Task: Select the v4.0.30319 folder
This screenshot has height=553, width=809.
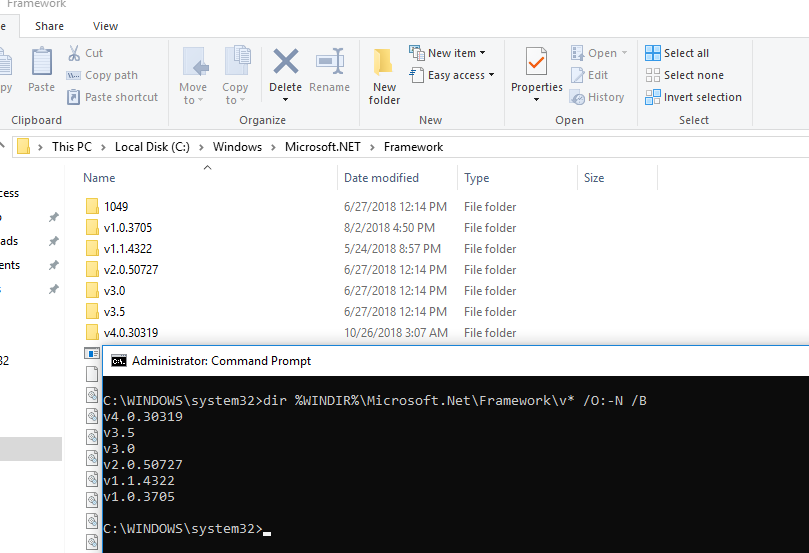Action: click(131, 333)
